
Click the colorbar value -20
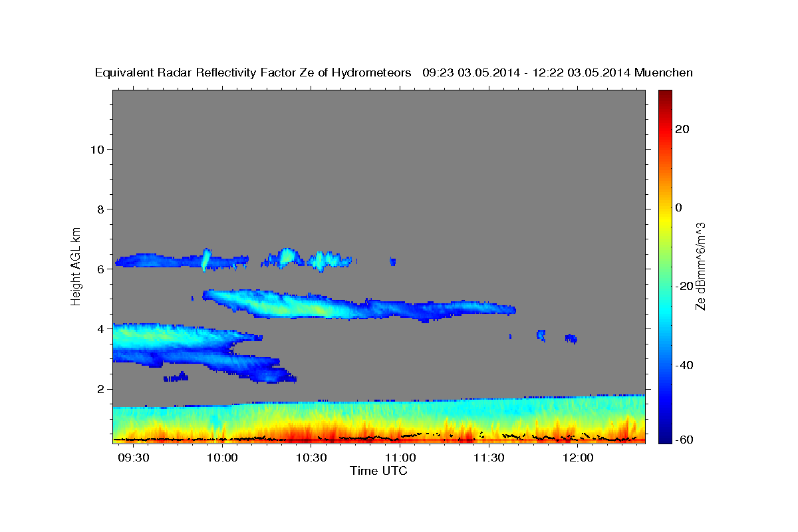(x=683, y=286)
